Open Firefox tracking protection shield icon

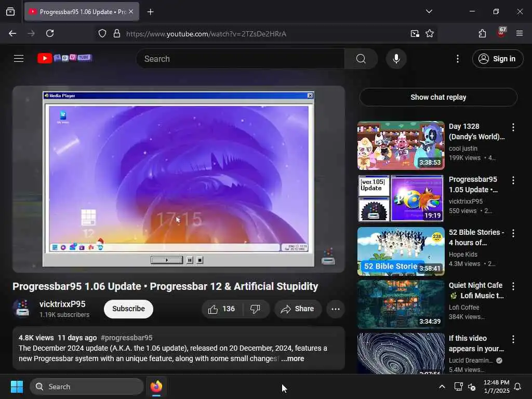pyautogui.click(x=102, y=34)
